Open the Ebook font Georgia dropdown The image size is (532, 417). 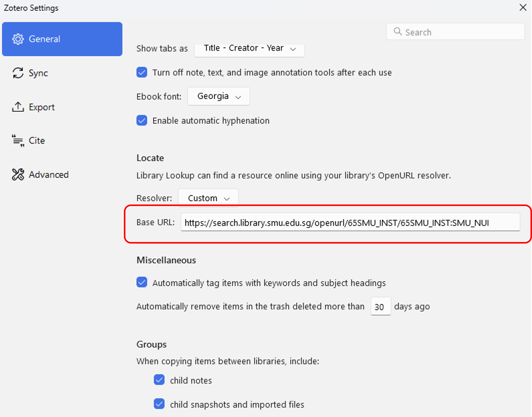pyautogui.click(x=218, y=96)
